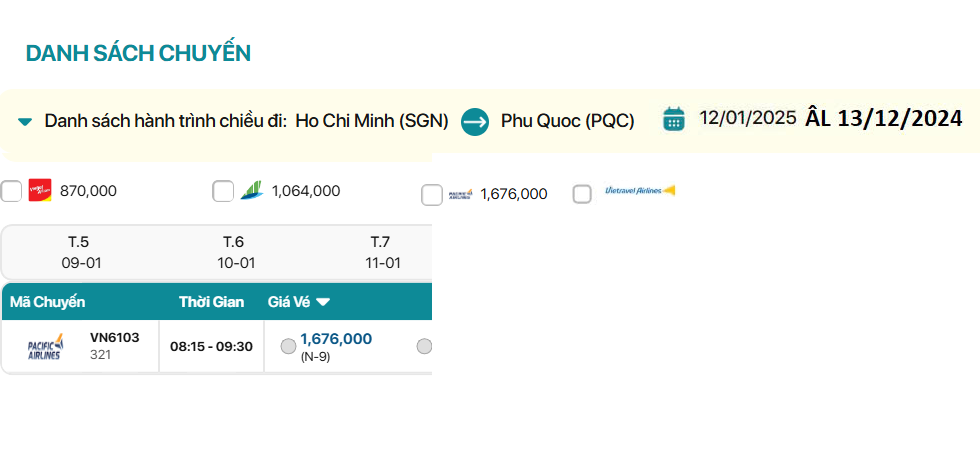Select the 1,676,000 (N-9) fare radio button
The width and height of the screenshot is (980, 462).
[288, 346]
